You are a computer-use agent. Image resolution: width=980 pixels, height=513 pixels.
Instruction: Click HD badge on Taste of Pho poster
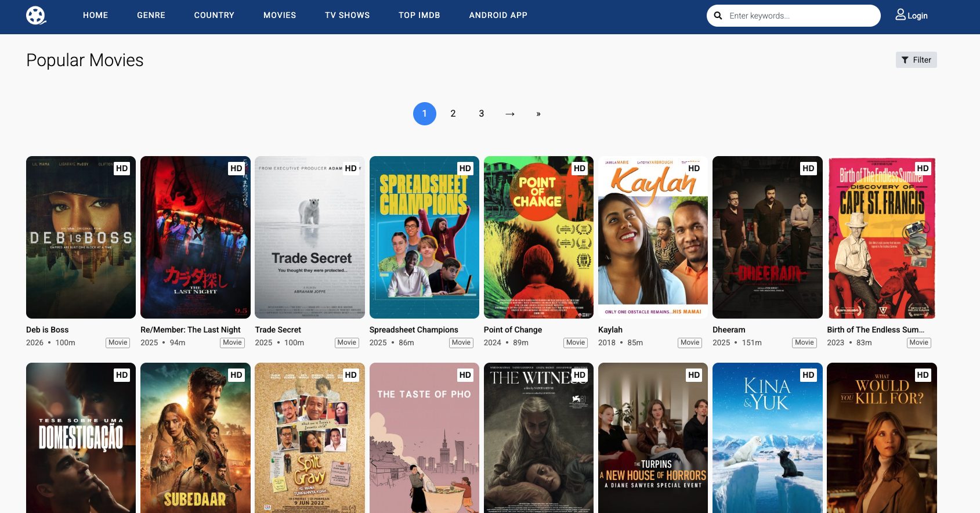(465, 375)
